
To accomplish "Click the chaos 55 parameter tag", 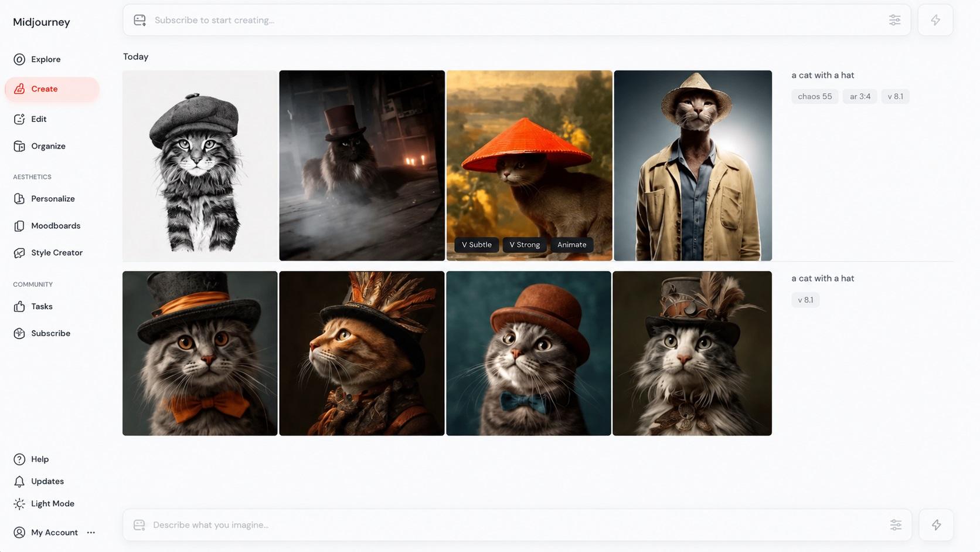I will 815,96.
